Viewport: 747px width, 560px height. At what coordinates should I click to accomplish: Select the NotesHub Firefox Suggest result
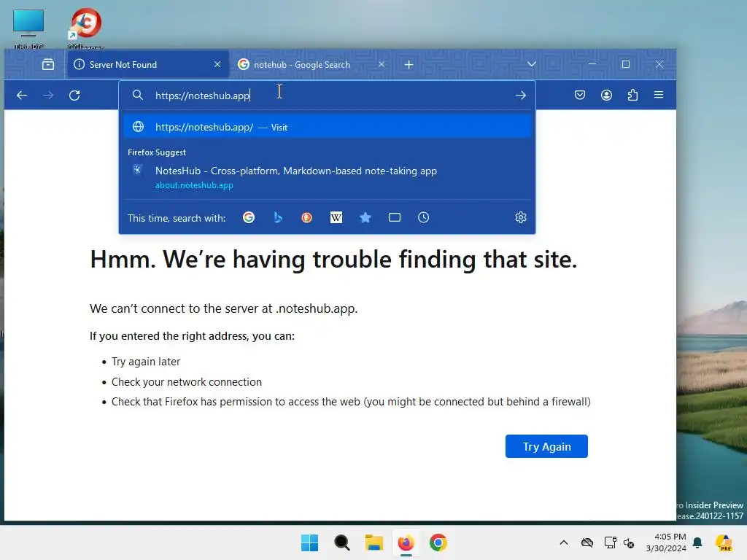(x=327, y=177)
